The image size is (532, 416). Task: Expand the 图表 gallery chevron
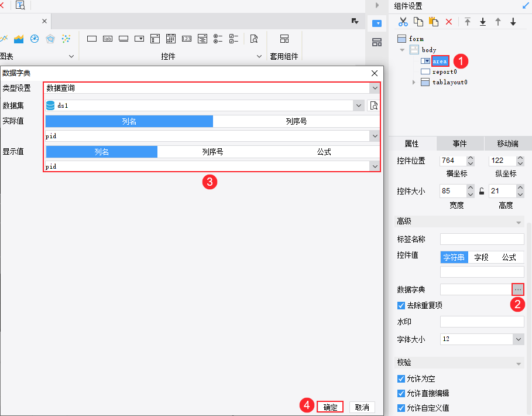(x=71, y=56)
